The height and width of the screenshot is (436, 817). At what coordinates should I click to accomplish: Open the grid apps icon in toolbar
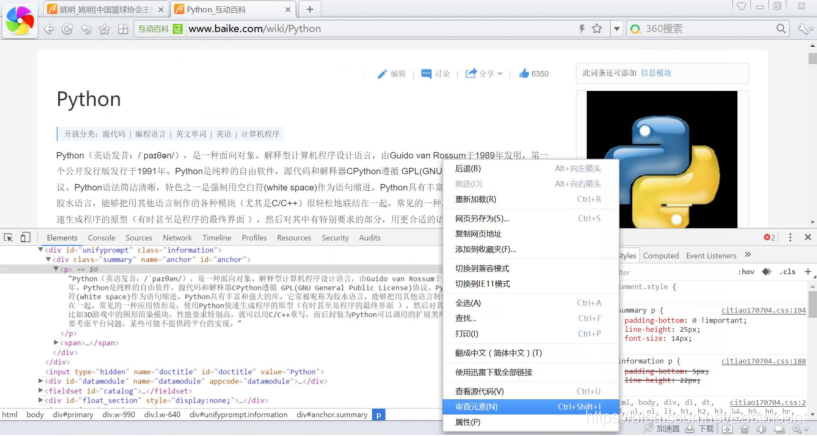coord(123,29)
